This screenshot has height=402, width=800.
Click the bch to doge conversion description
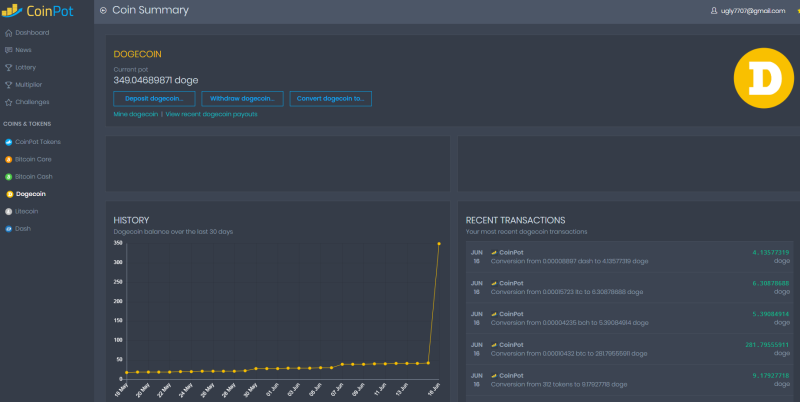569,323
